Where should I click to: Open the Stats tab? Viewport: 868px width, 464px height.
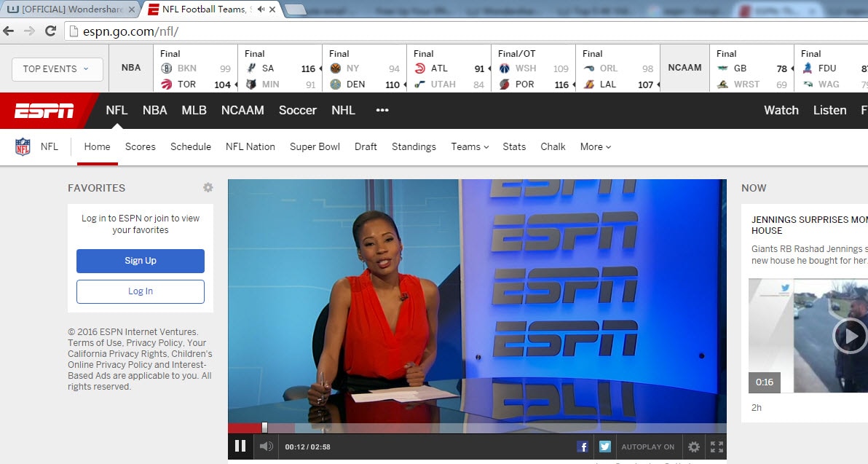point(513,146)
